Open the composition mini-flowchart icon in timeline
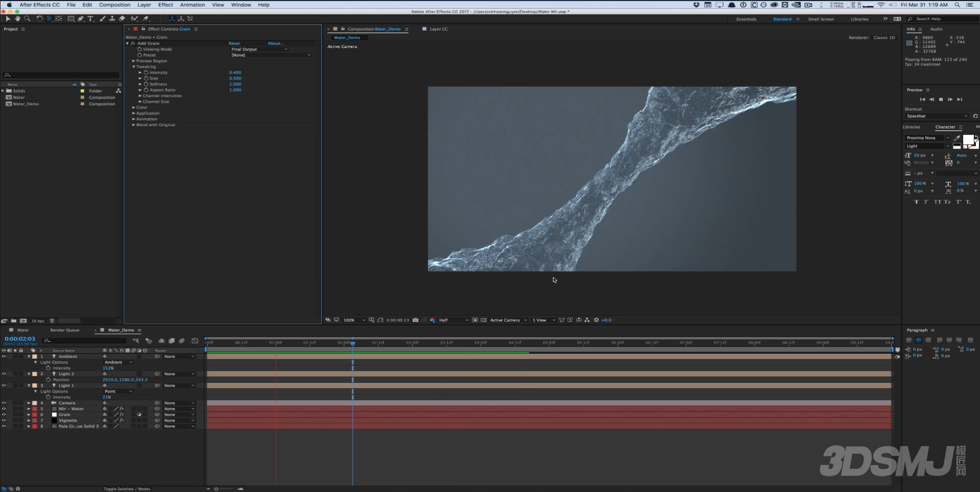Image resolution: width=980 pixels, height=492 pixels. tap(136, 340)
